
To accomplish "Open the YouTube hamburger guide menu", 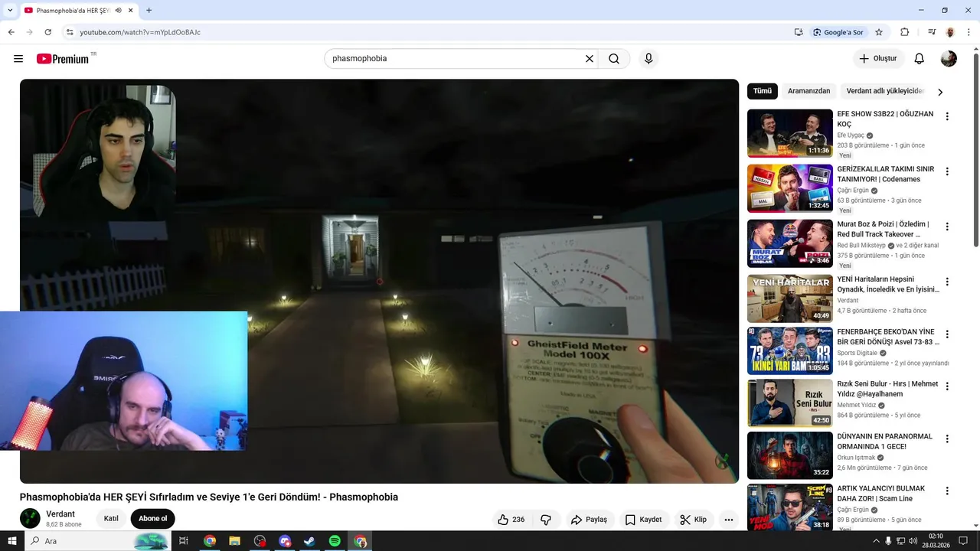I will (18, 59).
